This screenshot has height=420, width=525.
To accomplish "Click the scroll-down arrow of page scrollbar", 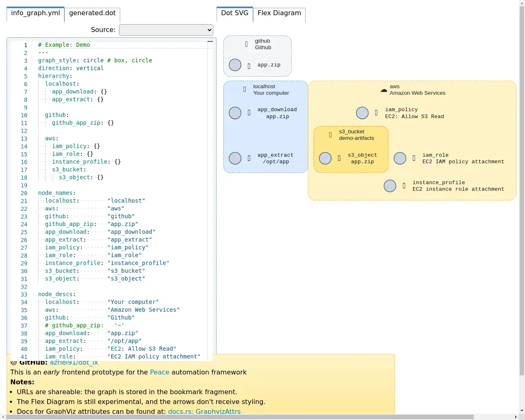I will point(522,411).
